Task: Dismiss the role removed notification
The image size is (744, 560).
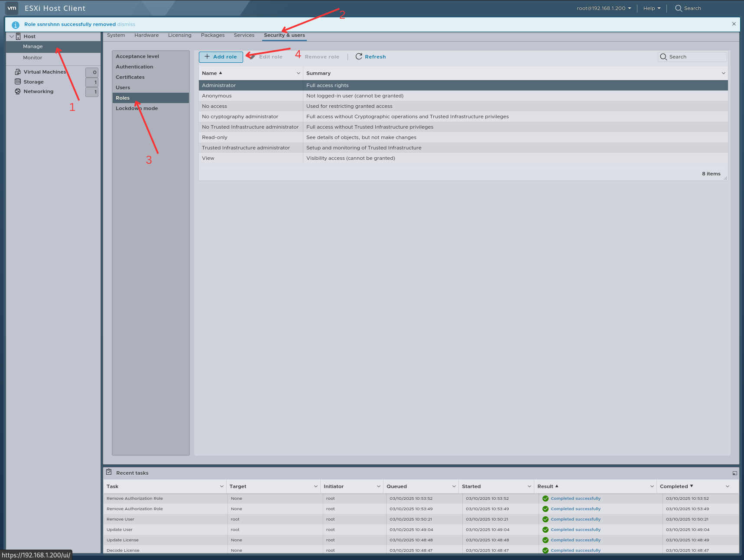Action: 126,24
